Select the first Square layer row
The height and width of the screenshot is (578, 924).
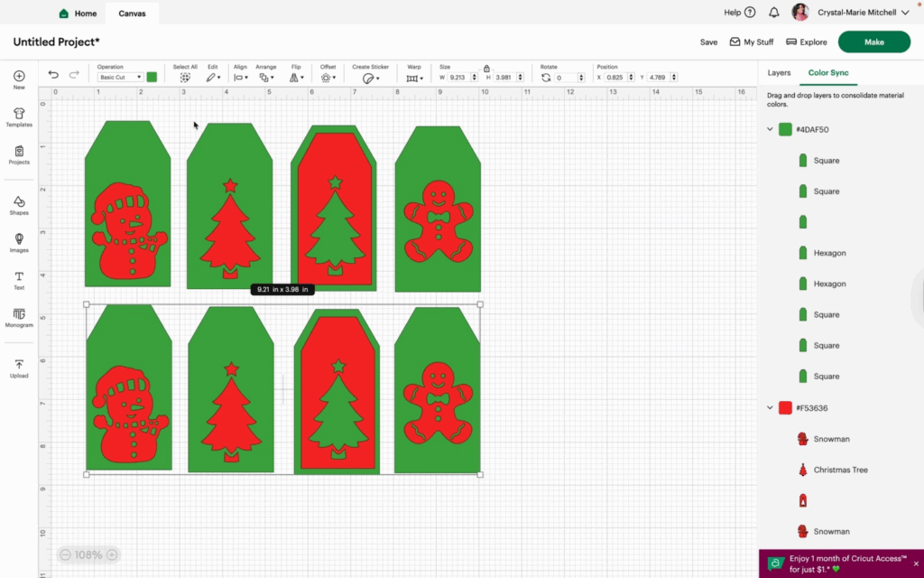pyautogui.click(x=840, y=161)
